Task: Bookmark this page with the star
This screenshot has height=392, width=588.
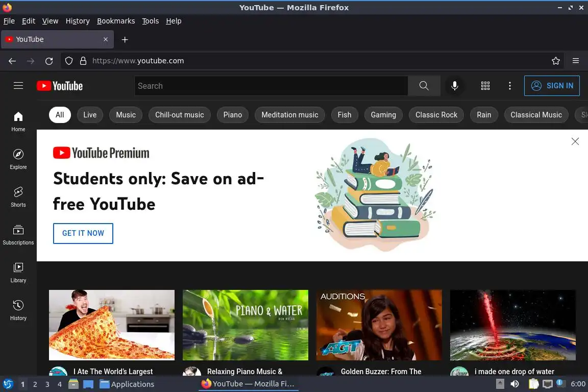Action: [556, 61]
